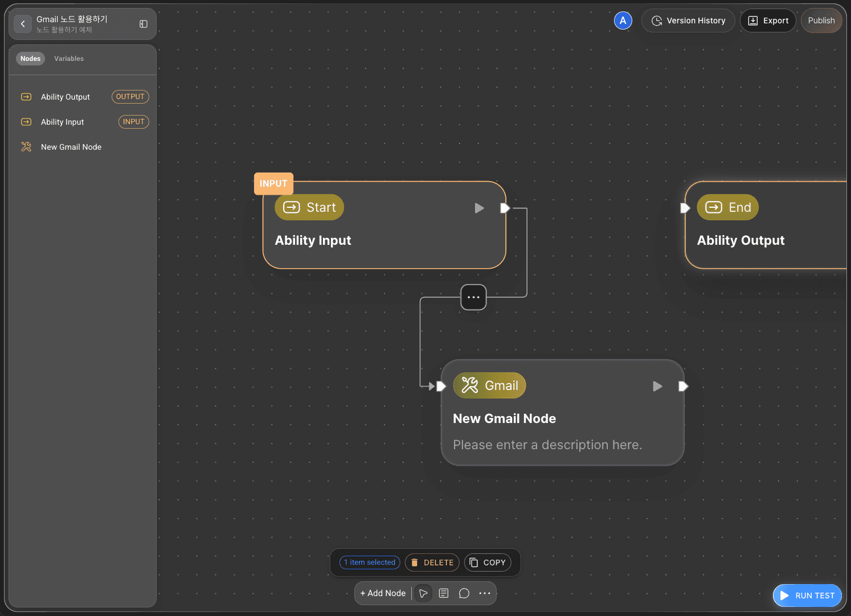This screenshot has width=851, height=616.
Task: Click the Gmail tag on the Gmail node
Action: [489, 385]
